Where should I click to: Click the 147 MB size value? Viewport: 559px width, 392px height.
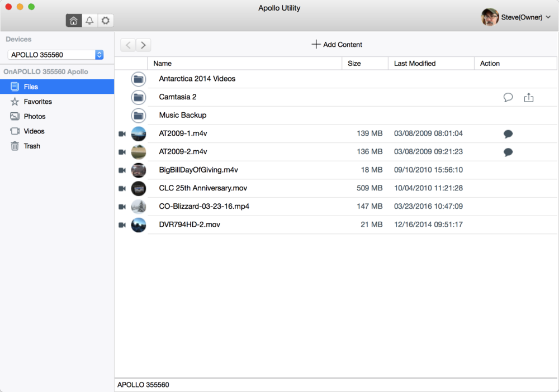(369, 206)
